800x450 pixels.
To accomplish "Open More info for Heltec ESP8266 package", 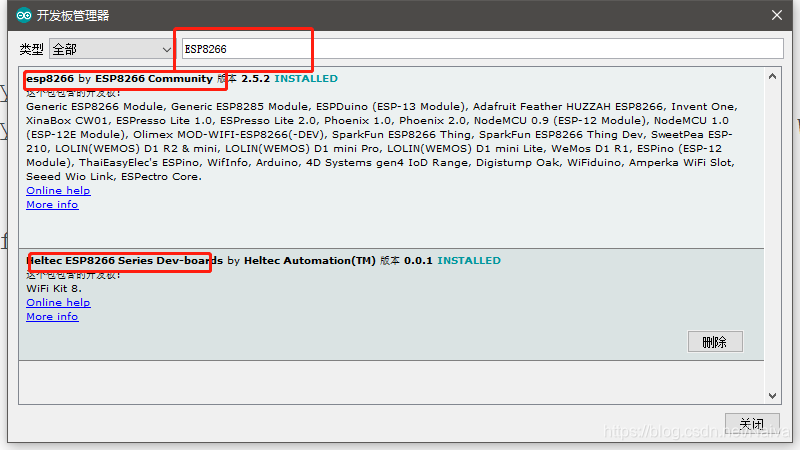I will 52,316.
